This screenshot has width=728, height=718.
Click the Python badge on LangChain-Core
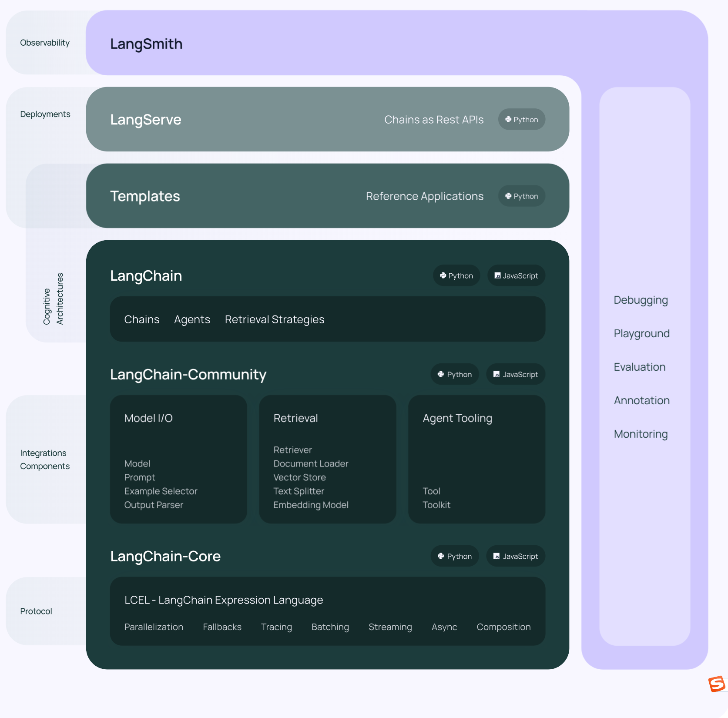pos(454,556)
